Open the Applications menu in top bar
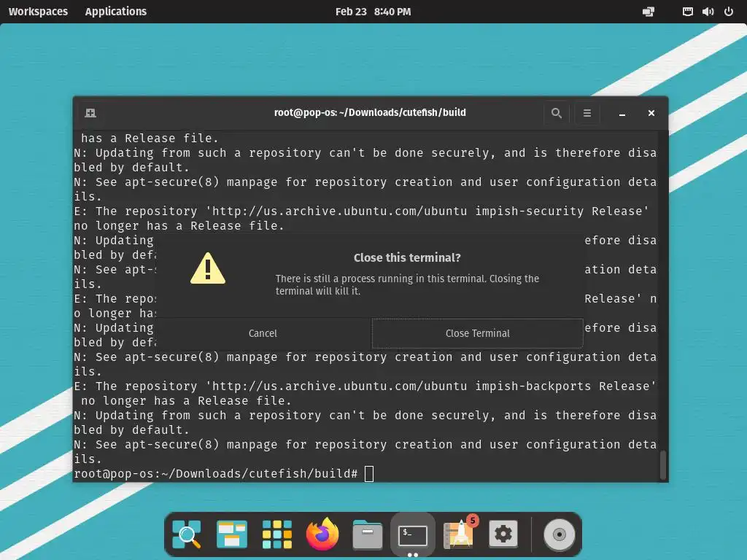 pyautogui.click(x=116, y=12)
